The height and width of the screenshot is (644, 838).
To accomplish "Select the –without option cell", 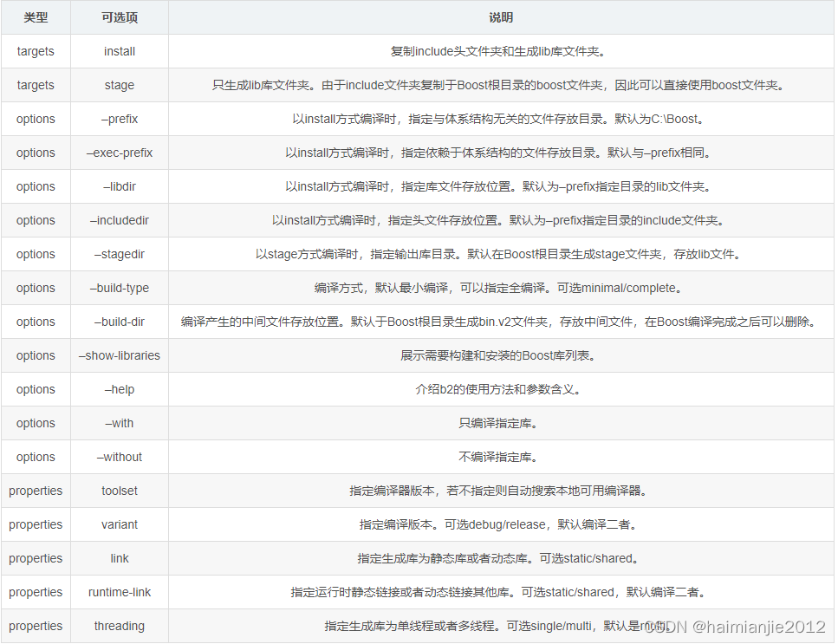I will pos(119,457).
